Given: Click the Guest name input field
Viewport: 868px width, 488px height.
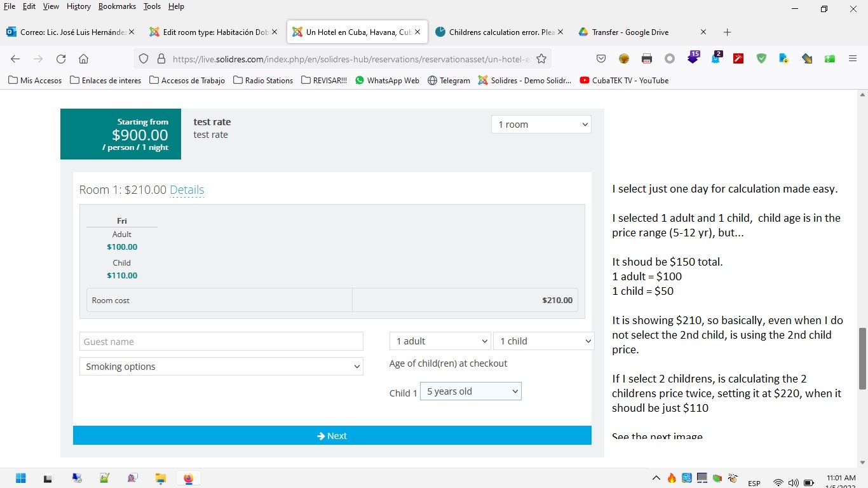Looking at the screenshot, I should (221, 341).
